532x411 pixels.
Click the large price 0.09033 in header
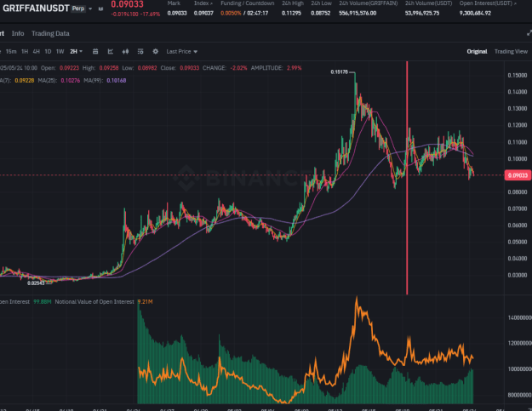pyautogui.click(x=127, y=4)
